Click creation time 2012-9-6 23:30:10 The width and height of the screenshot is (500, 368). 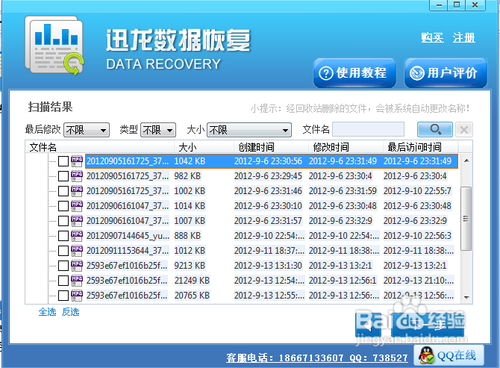[x=268, y=206]
